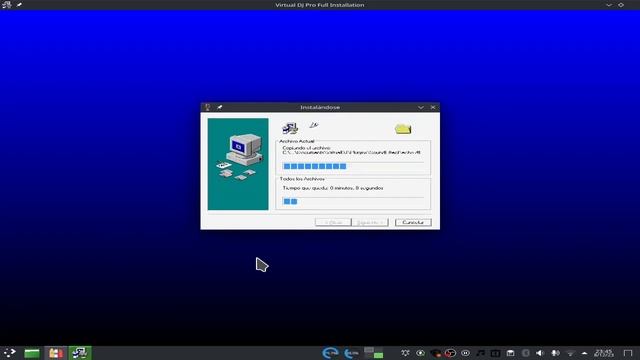Viewport: 640px width, 360px height.
Task: Open the virtual desktop pager
Action: pyautogui.click(x=373, y=353)
